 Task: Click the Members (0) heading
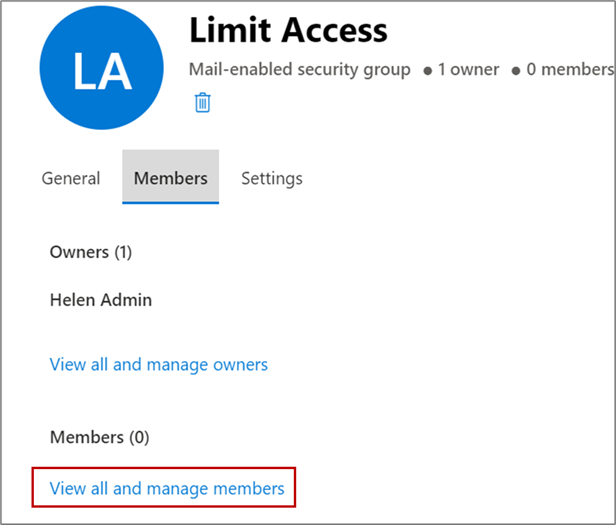(x=100, y=437)
